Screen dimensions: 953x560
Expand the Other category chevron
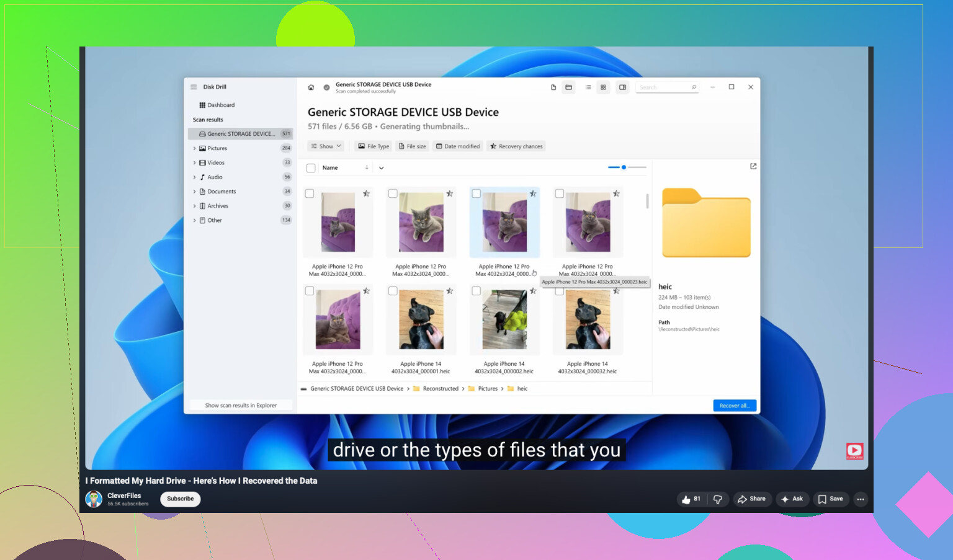pos(194,220)
